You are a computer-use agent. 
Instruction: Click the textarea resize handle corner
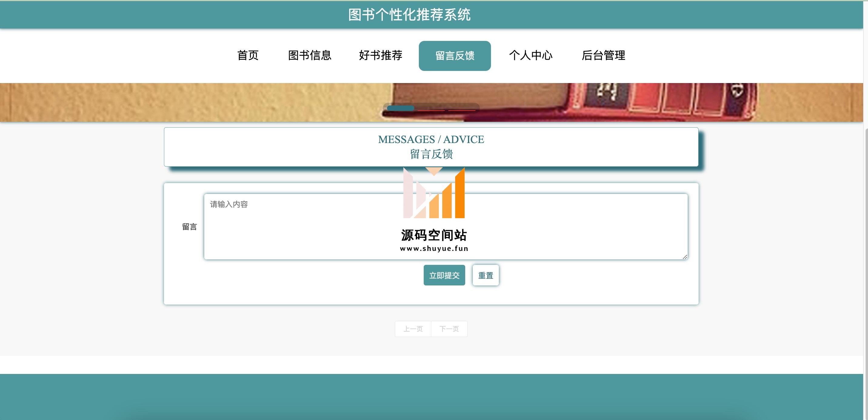685,257
